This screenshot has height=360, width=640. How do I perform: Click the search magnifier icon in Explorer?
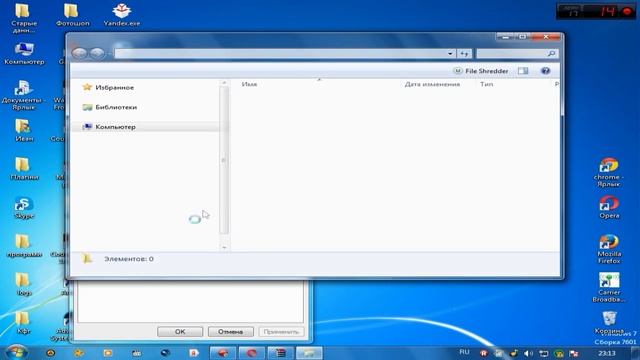tap(551, 53)
